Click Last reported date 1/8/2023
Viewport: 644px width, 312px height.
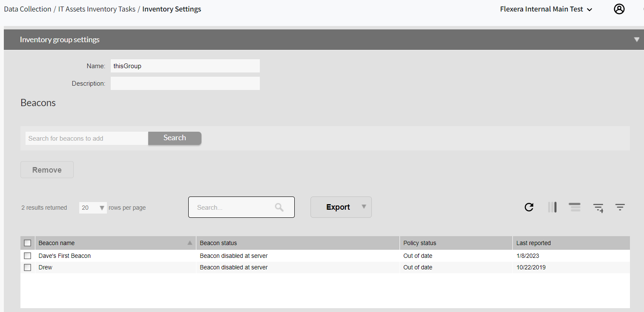pos(528,256)
